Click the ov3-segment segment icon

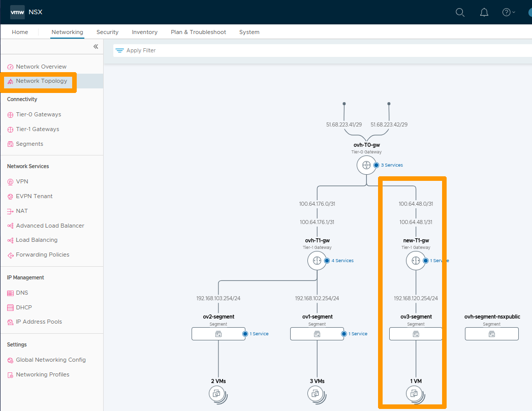tap(415, 333)
